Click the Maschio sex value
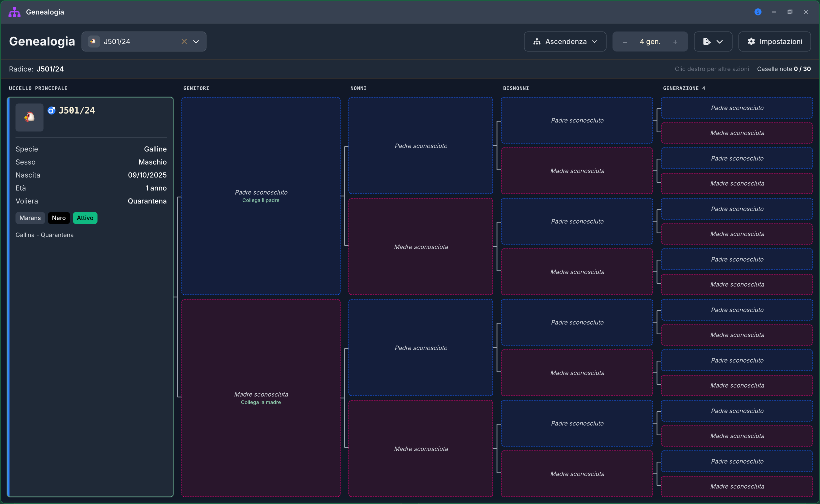This screenshot has width=820, height=504. pyautogui.click(x=152, y=162)
